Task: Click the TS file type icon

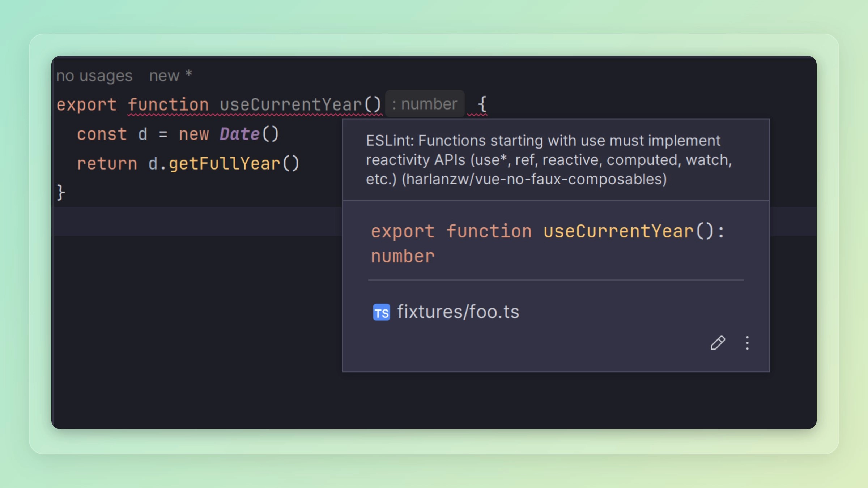Action: pyautogui.click(x=381, y=312)
